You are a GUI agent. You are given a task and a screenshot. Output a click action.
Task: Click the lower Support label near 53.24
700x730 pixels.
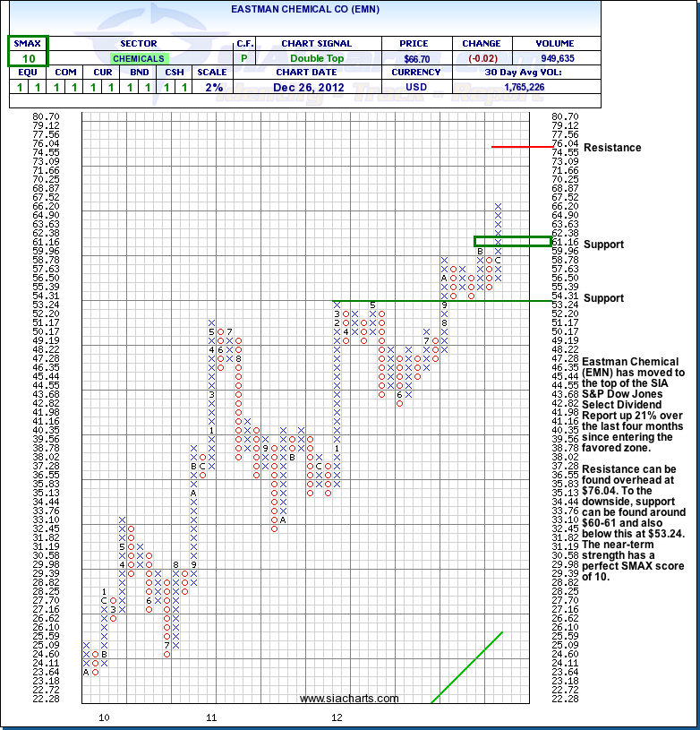coord(603,298)
